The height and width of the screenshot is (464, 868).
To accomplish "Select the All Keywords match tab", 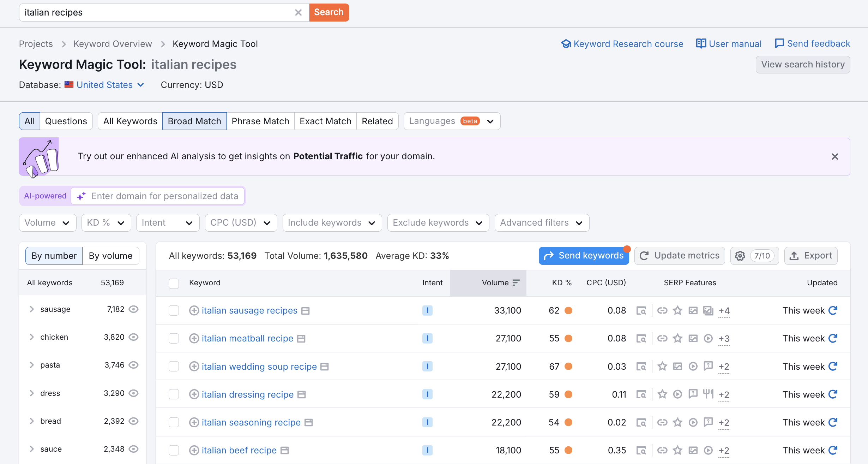I will click(x=130, y=121).
